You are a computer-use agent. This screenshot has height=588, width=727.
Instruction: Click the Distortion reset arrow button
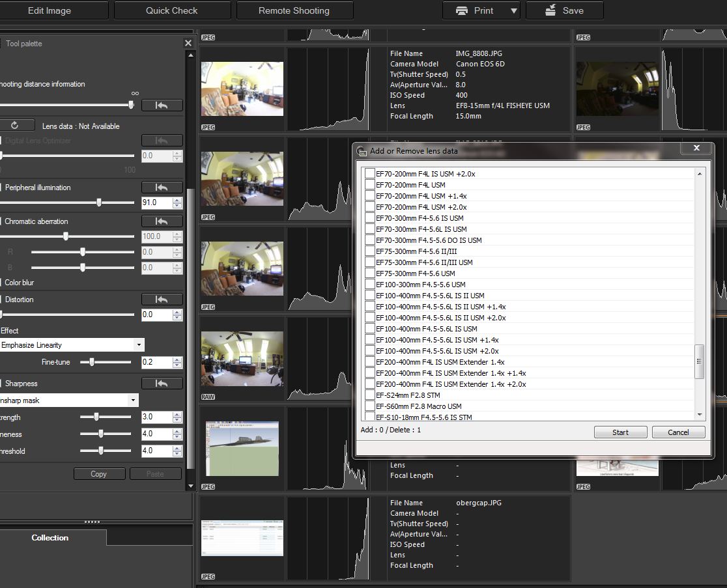[x=162, y=300]
